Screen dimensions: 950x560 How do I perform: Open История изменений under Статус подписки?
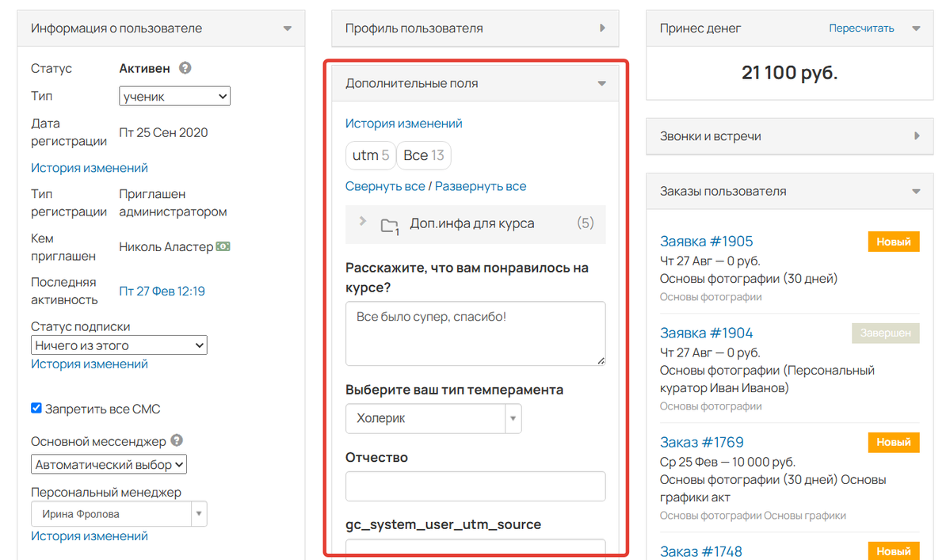point(89,364)
